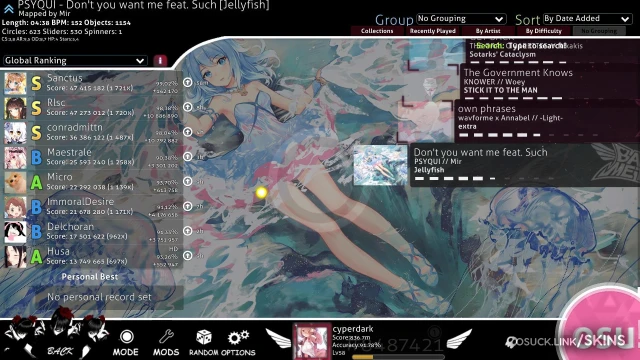Click cyperdark profile avatar
Screen dimensions: 640x360
click(x=311, y=341)
